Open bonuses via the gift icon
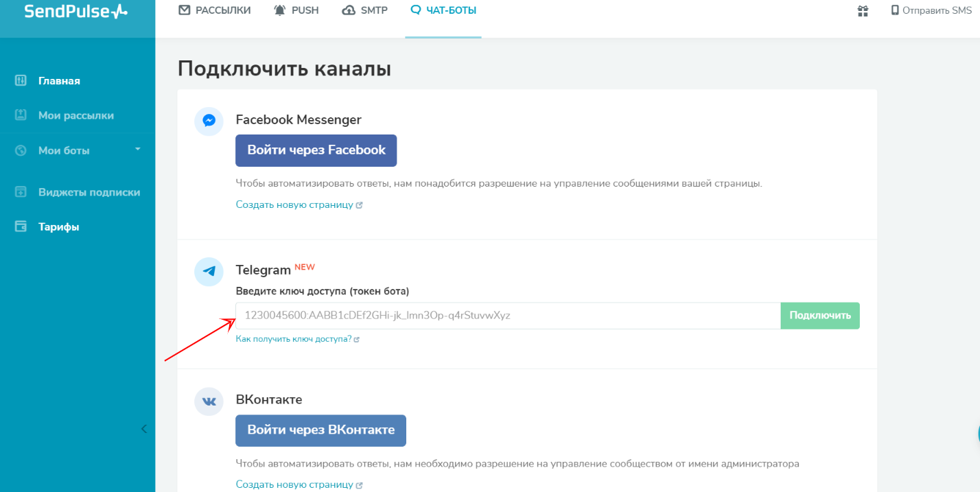The height and width of the screenshot is (492, 980). click(x=862, y=10)
